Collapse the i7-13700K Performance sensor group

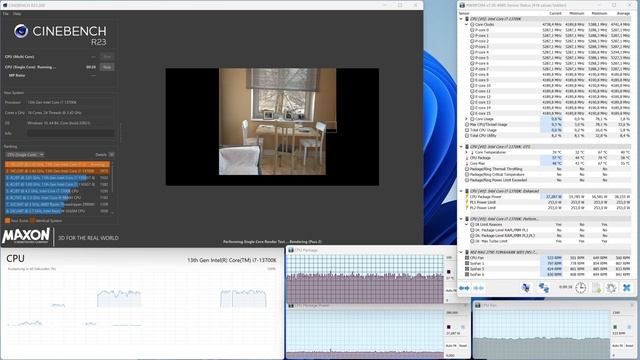click(x=461, y=219)
